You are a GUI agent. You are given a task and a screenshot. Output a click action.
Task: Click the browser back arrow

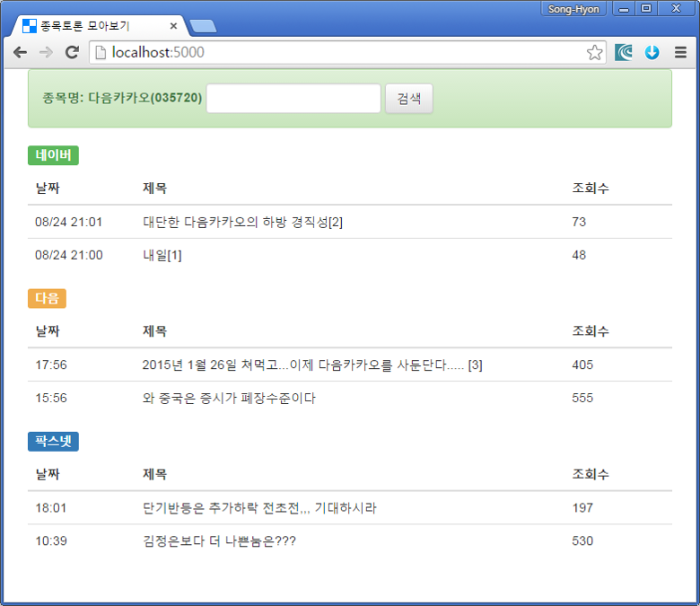(20, 53)
